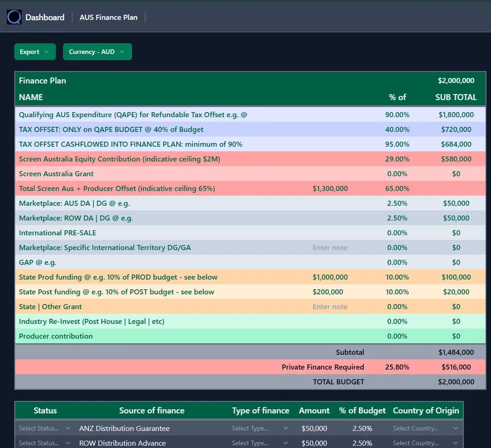Click the Industry Re-Invest row name
Image resolution: width=491 pixels, height=448 pixels.
tap(91, 322)
